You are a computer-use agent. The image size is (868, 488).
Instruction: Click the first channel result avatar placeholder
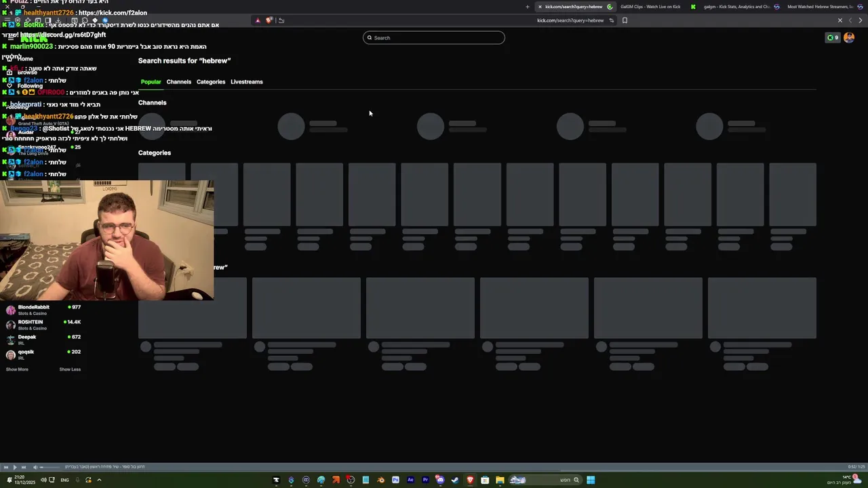152,127
